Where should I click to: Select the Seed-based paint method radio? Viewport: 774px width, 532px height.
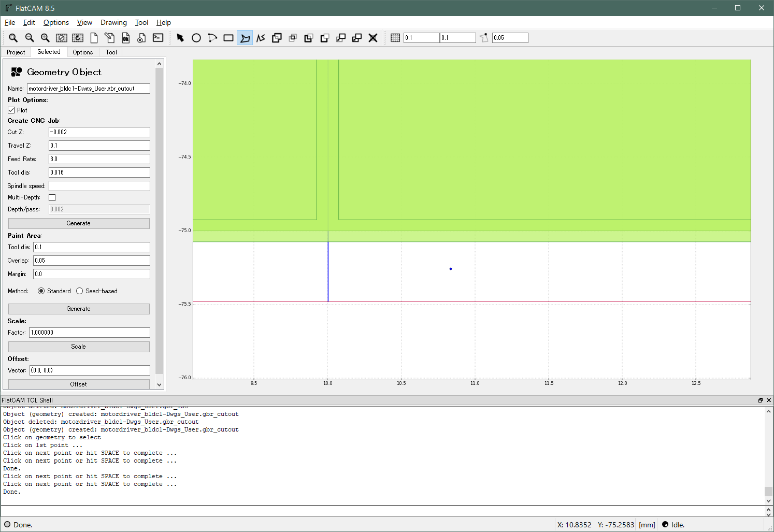[80, 291]
